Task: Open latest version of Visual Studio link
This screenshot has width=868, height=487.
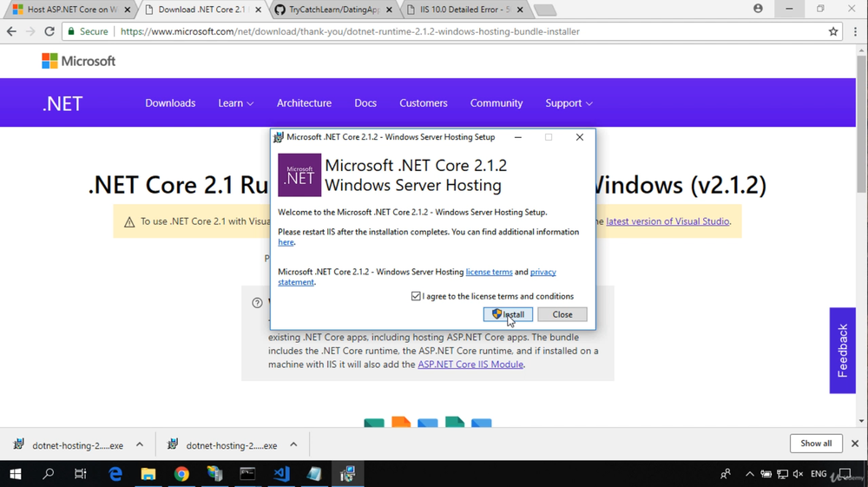Action: (x=667, y=221)
